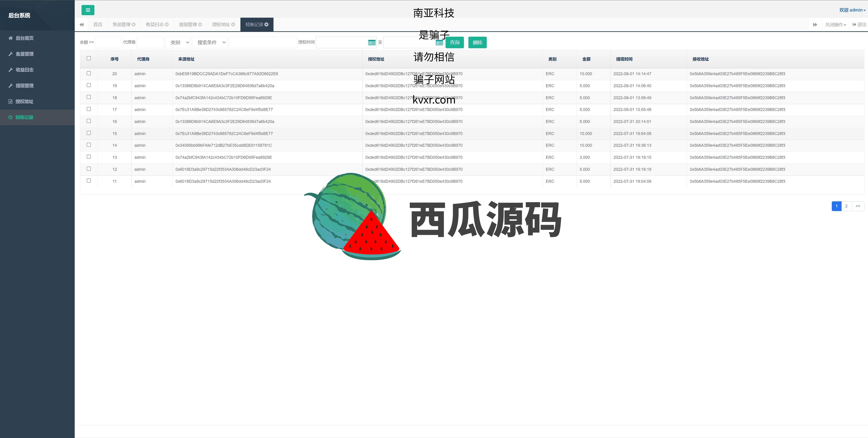868x438 pixels.
Task: Click the amount 3.000 in row 13
Action: coord(585,157)
